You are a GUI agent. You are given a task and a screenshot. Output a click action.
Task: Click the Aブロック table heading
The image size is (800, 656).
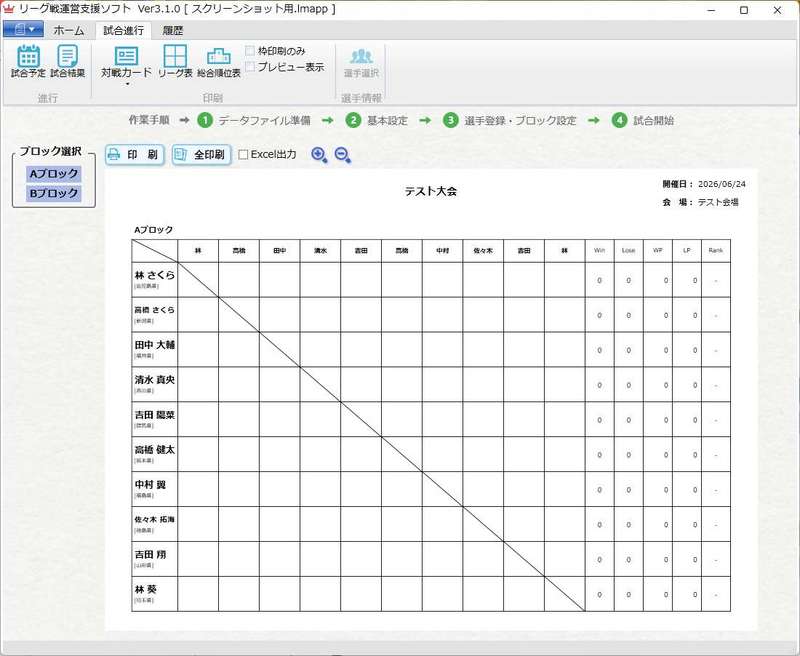coord(154,230)
